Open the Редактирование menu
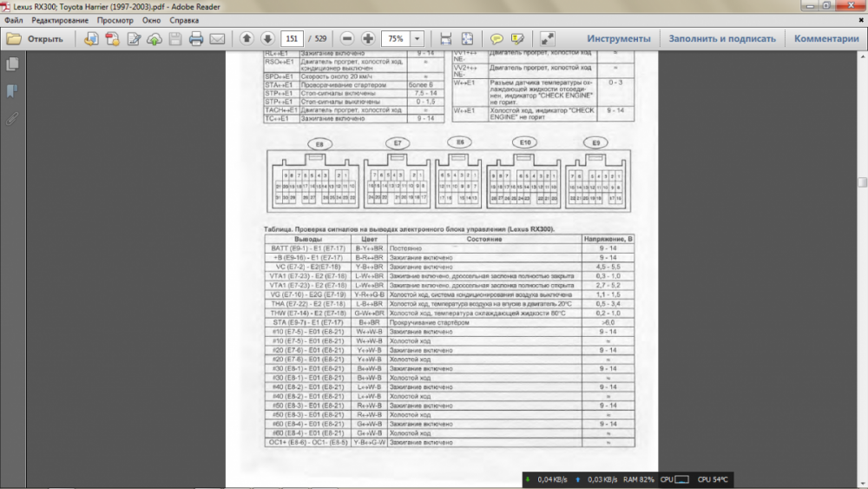This screenshot has height=489, width=868. [x=60, y=19]
